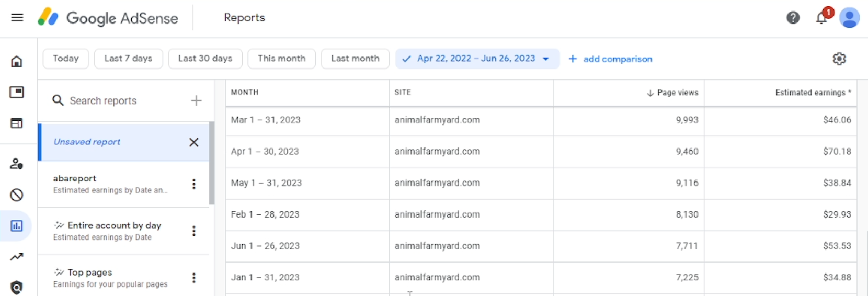Open the custom date range dropdown
This screenshot has width=868, height=296.
click(x=477, y=59)
